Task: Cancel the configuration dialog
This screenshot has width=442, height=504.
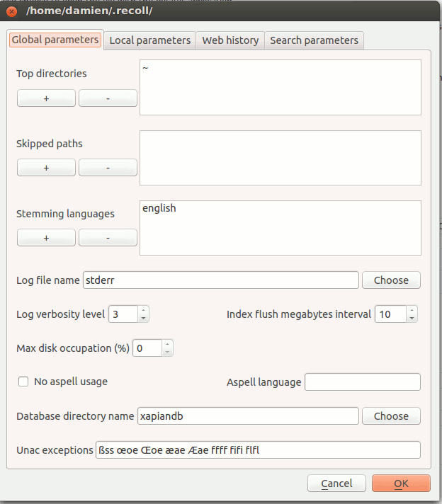Action: 336,483
